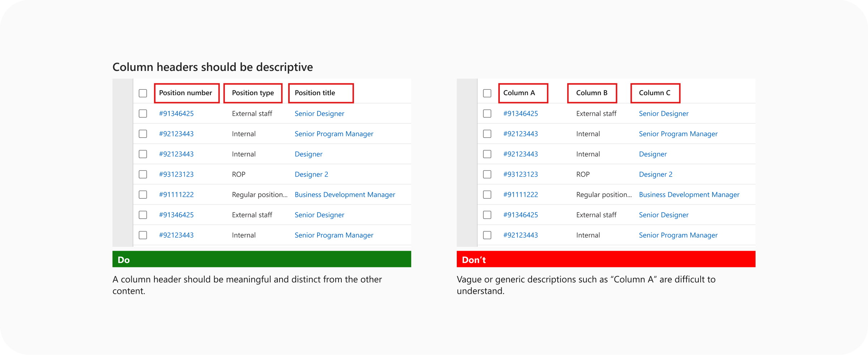Open #93123123 link in the Don't table
Viewport: 868px width, 355px height.
click(x=521, y=174)
